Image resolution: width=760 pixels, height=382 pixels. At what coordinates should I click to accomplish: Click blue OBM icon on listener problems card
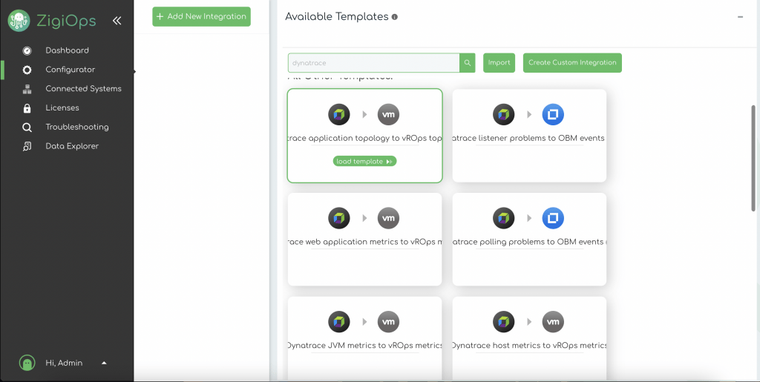click(553, 115)
